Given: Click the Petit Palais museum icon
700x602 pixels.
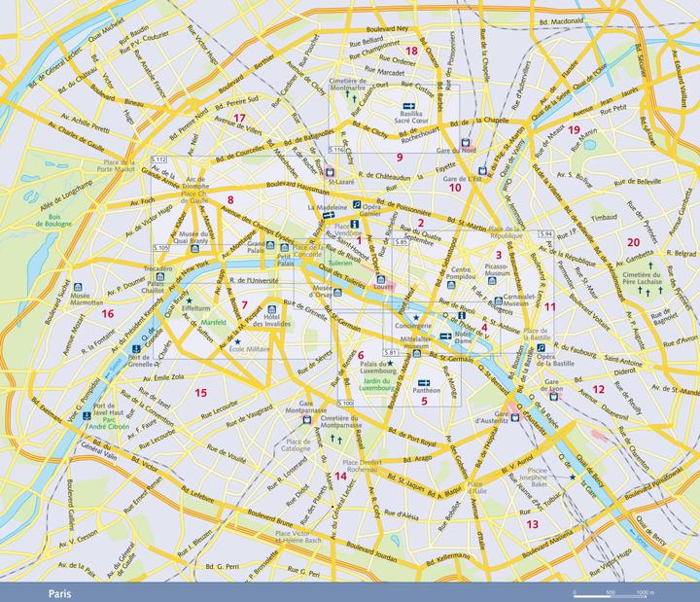Looking at the screenshot, I should point(284,248).
